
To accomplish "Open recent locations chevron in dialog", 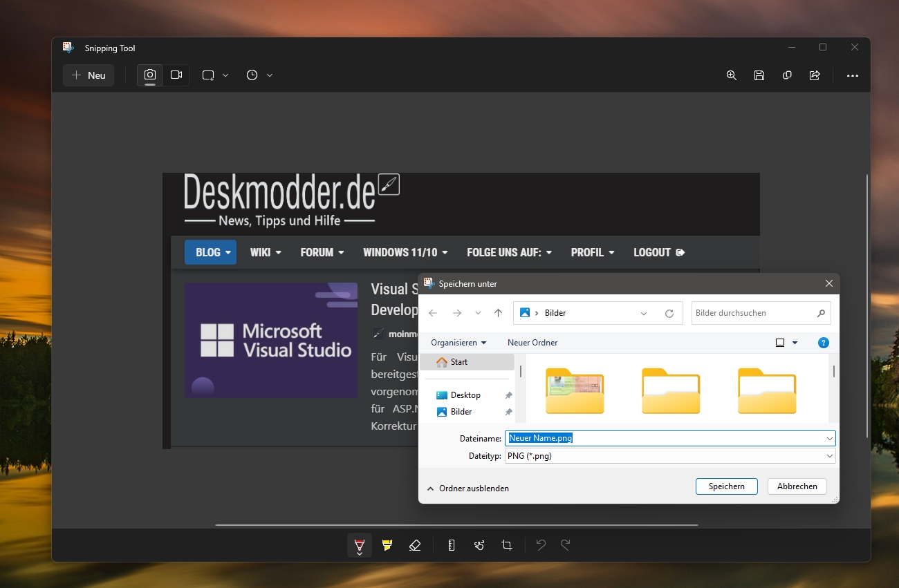I will pos(478,313).
